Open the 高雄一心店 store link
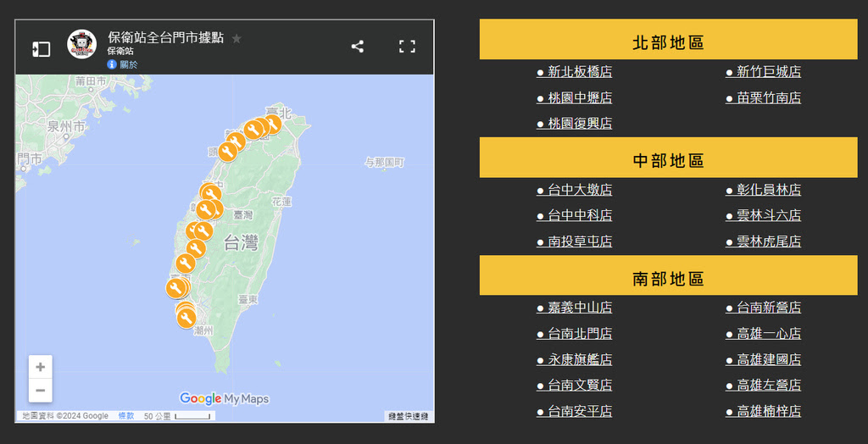The width and height of the screenshot is (868, 444). click(x=764, y=333)
